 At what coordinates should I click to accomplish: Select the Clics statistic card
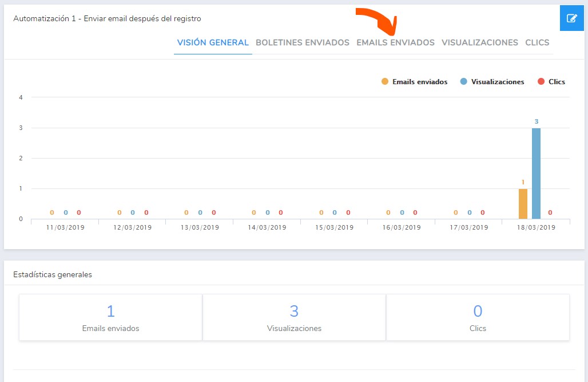tap(478, 317)
